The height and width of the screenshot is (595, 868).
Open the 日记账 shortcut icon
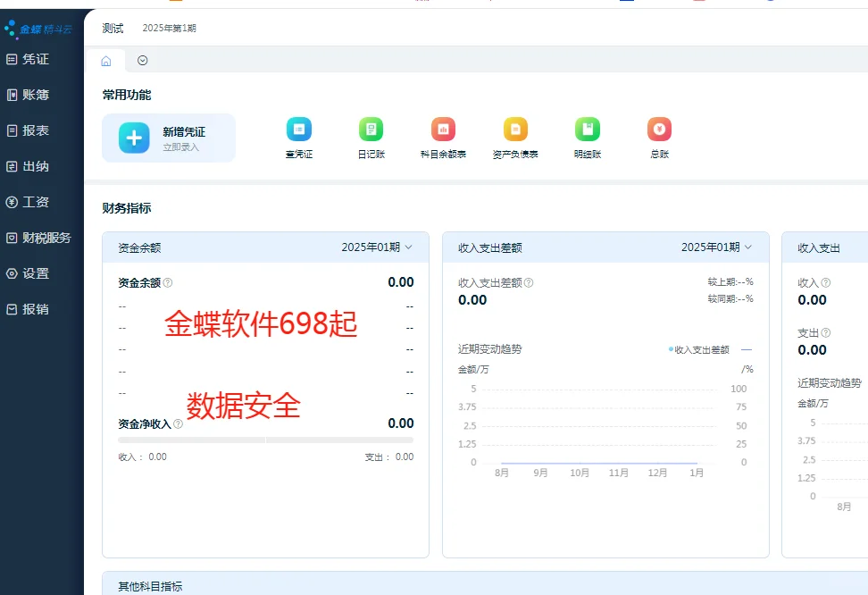pyautogui.click(x=371, y=130)
